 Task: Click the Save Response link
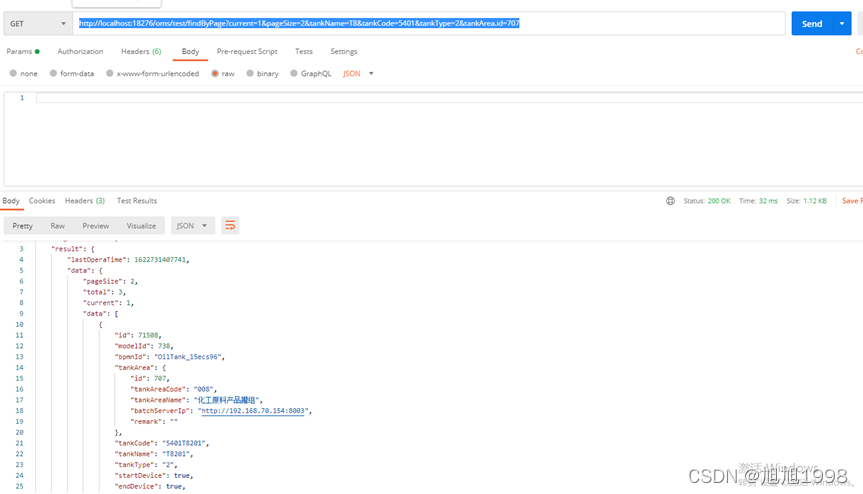tap(852, 201)
